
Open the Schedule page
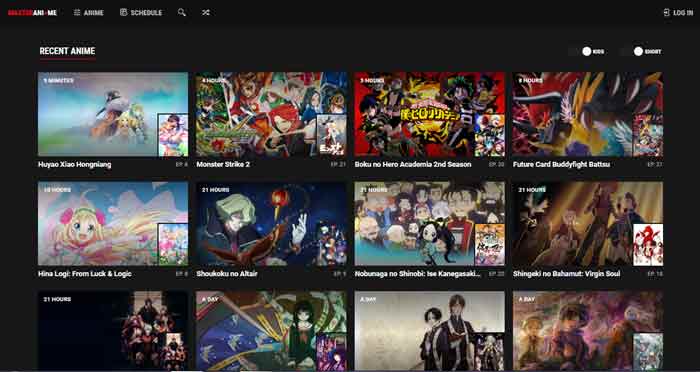point(141,13)
